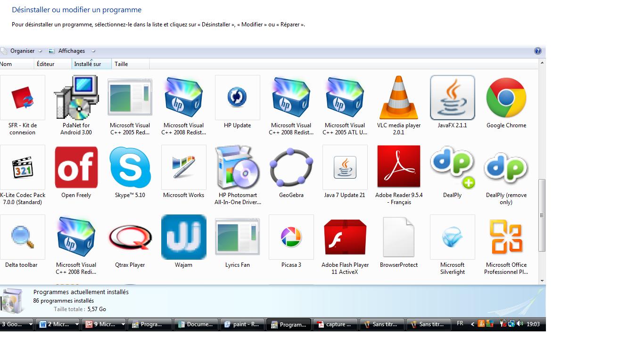644x362 pixels.
Task: Select Microsoft Visual C++ 2005 Red... entry icon
Action: pos(130,98)
